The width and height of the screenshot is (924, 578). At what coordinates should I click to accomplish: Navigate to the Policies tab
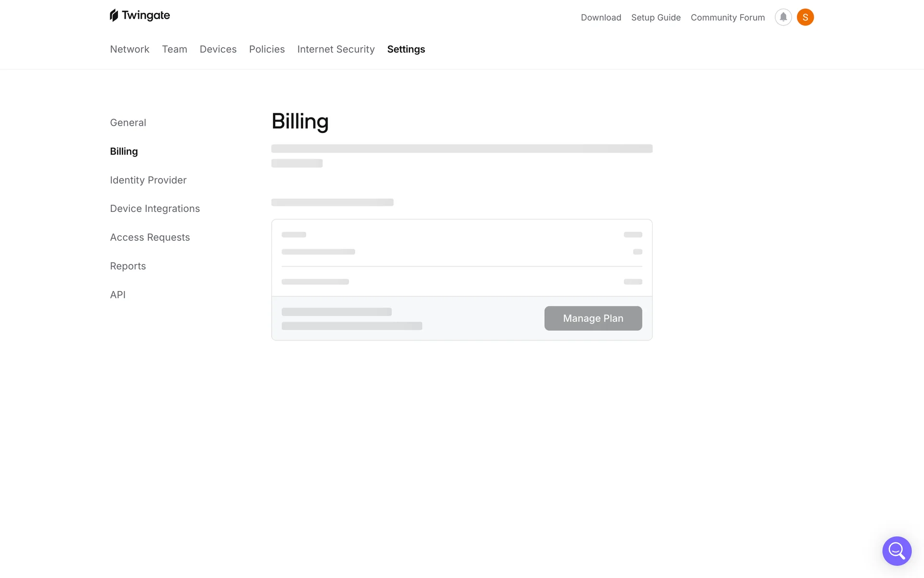coord(267,49)
